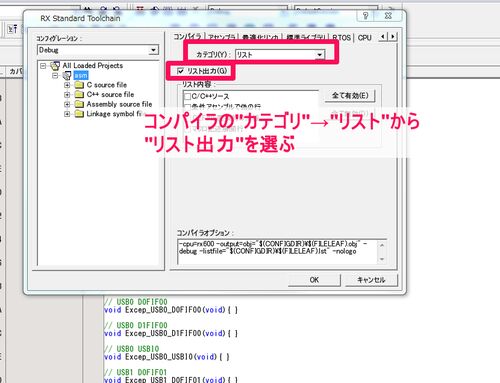Select the All Loaded Projects workspace icon
Image resolution: width=500 pixels, height=383 pixels.
[x=55, y=66]
